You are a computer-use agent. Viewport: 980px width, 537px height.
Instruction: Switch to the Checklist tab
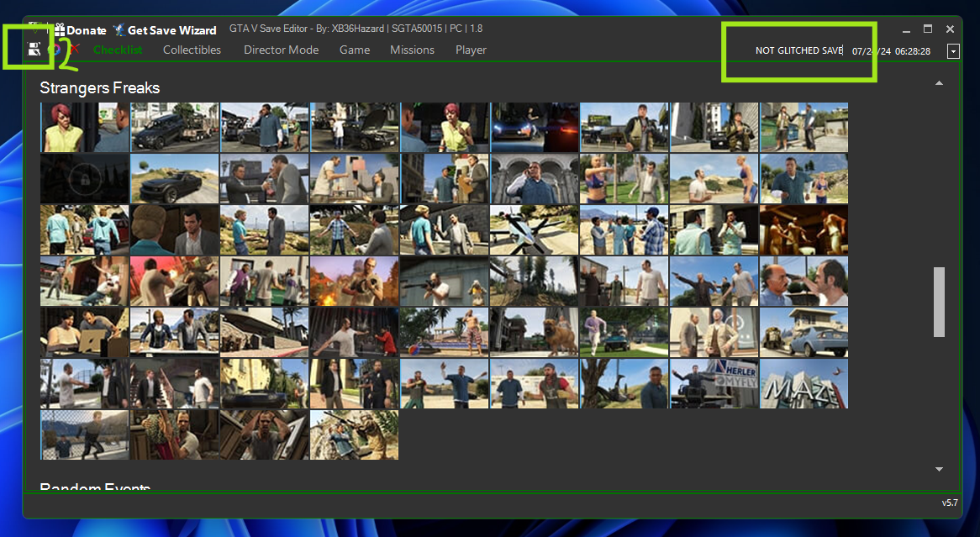118,50
